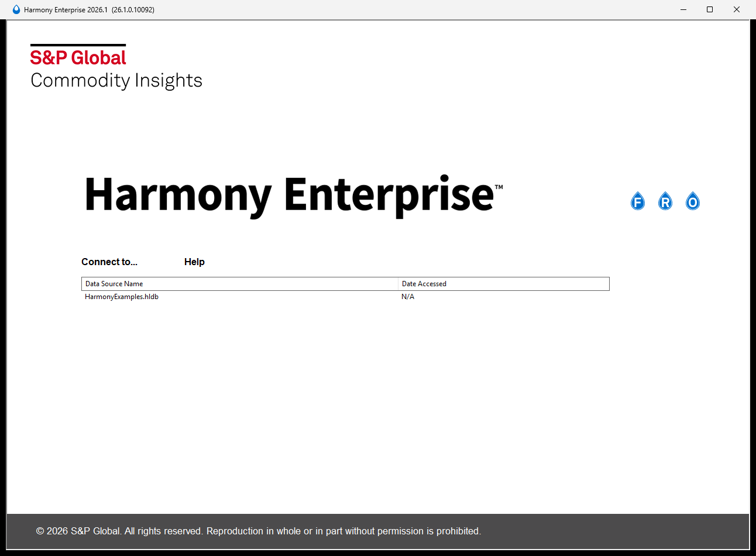Viewport: 756px width, 556px height.
Task: Close the Harmony Enterprise window
Action: [x=737, y=9]
